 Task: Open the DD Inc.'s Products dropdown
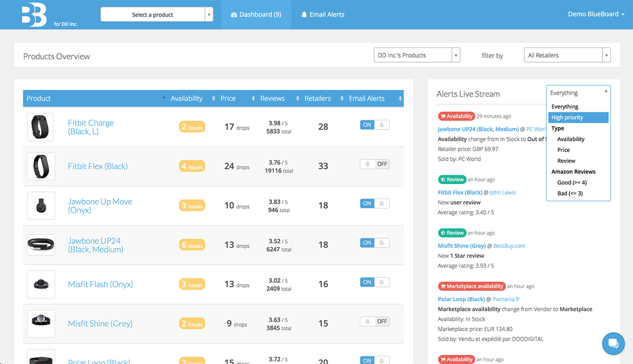[417, 55]
